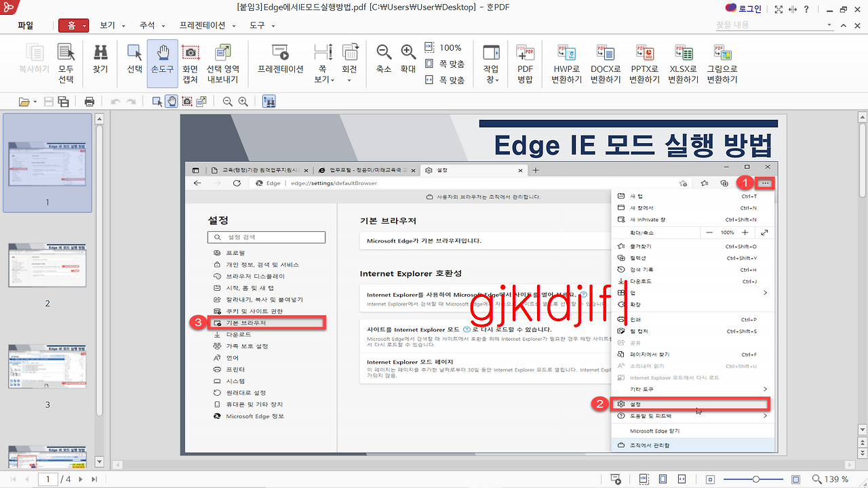The image size is (868, 488).
Task: Click the open-folder icon in quick toolbar
Action: 24,102
